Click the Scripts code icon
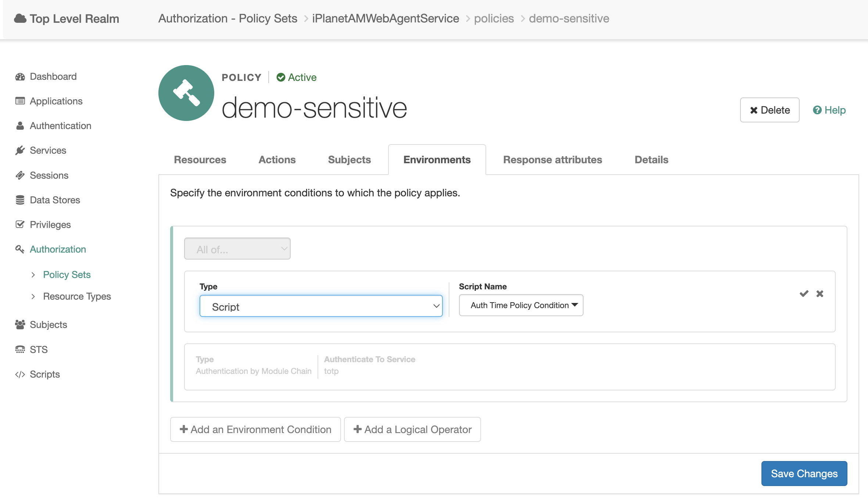Image resolution: width=868 pixels, height=500 pixels. tap(20, 374)
